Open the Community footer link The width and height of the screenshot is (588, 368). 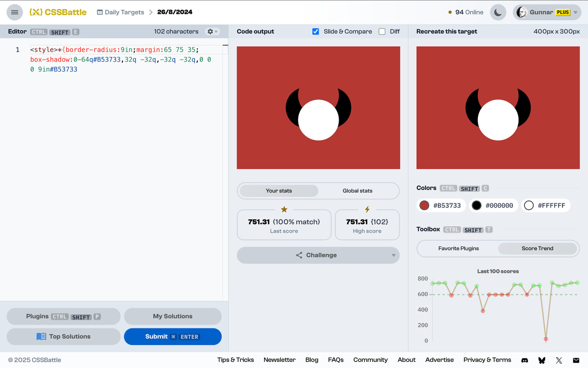click(370, 360)
